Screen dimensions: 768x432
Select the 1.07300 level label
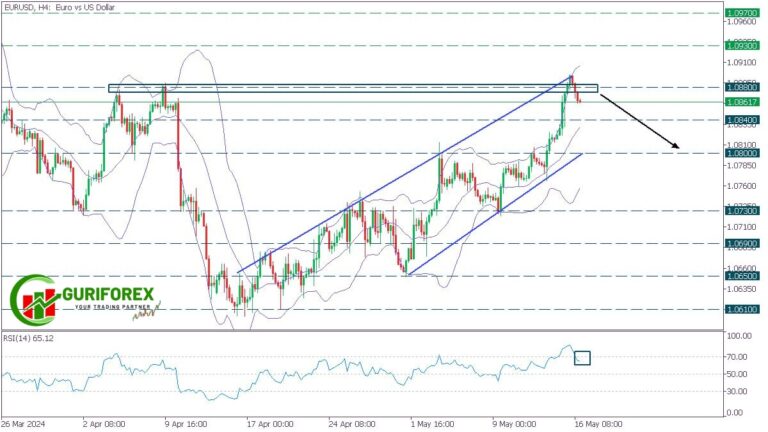click(742, 211)
